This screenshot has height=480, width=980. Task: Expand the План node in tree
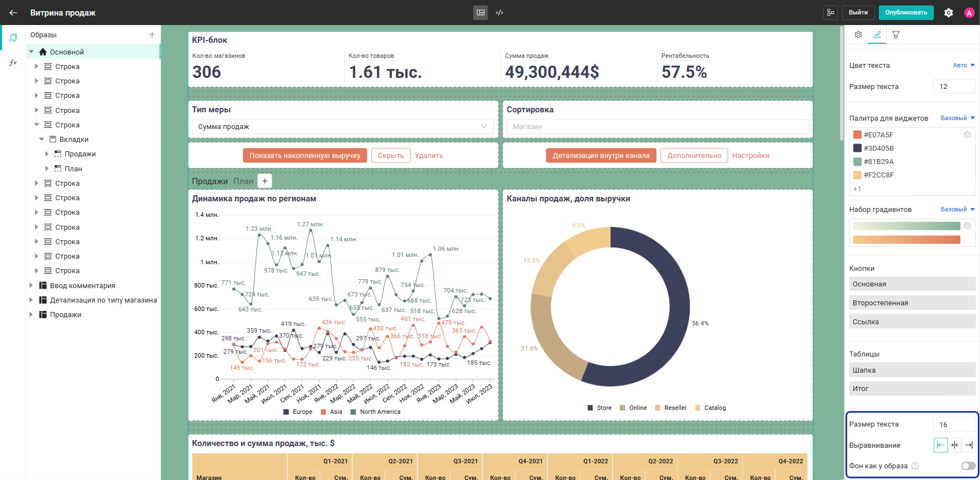point(47,169)
